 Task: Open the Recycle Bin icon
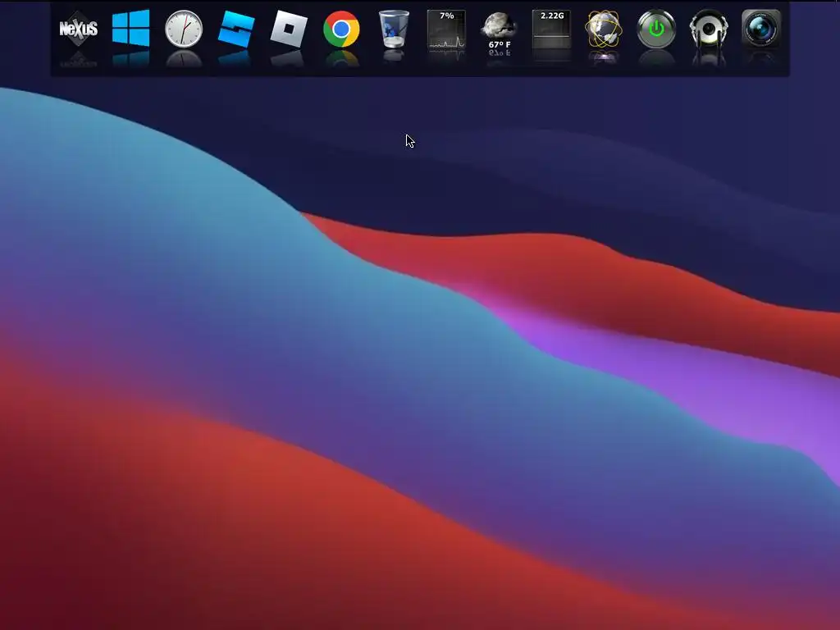pos(394,29)
